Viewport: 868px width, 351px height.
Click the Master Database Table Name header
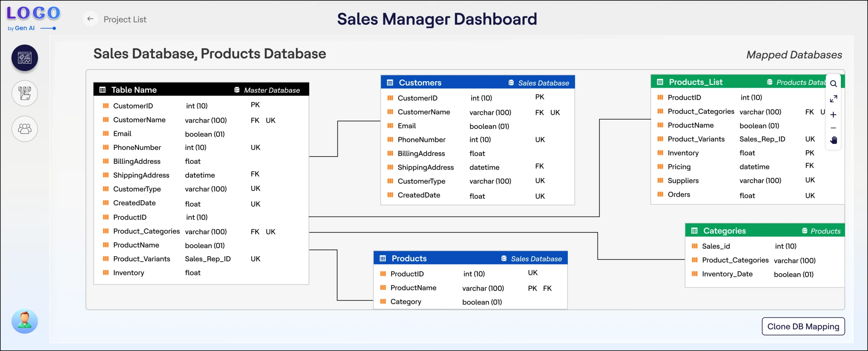(x=201, y=89)
